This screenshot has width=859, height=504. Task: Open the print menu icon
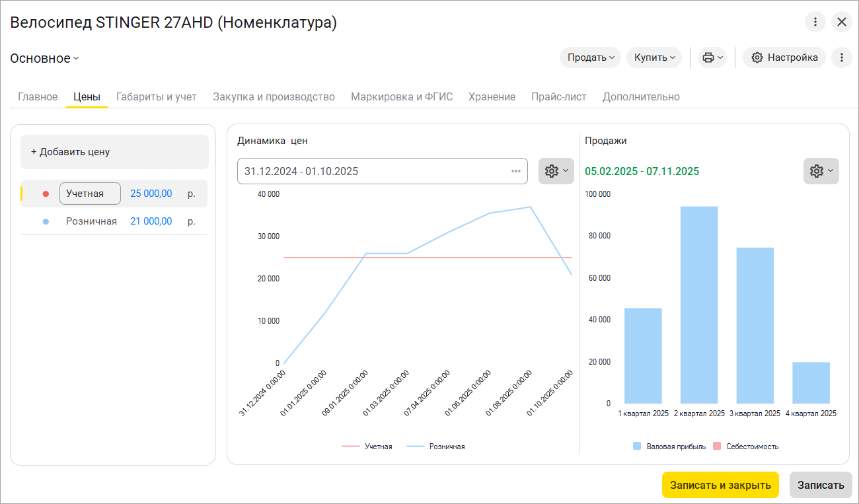pyautogui.click(x=712, y=57)
